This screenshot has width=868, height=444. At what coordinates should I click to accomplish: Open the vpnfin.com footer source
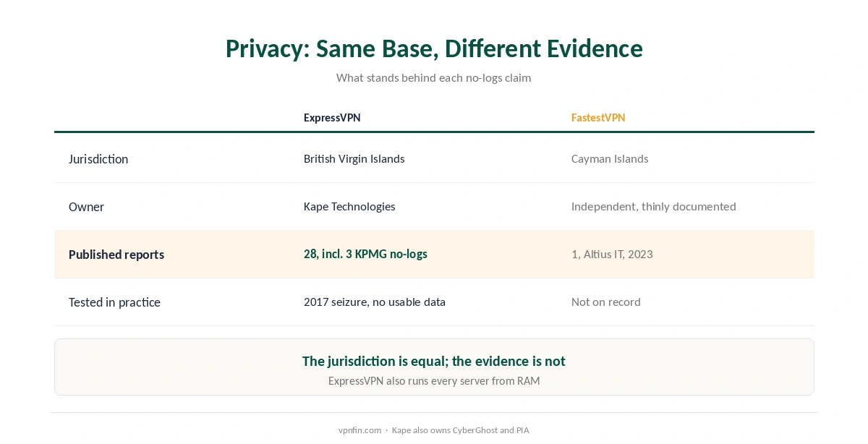[x=359, y=430]
